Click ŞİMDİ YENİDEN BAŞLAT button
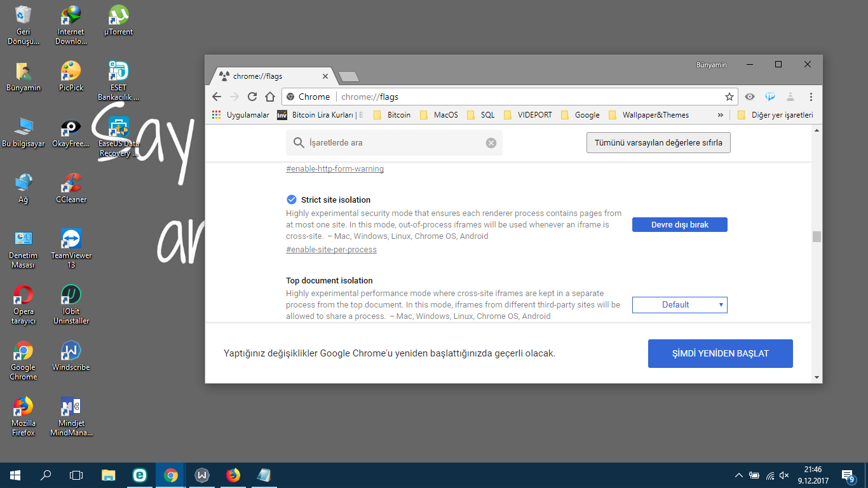The image size is (868, 488). 721,353
